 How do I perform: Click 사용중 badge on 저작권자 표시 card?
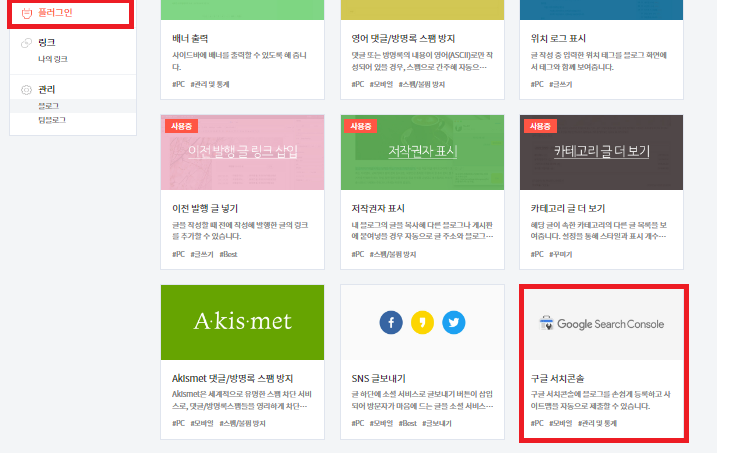[361, 126]
